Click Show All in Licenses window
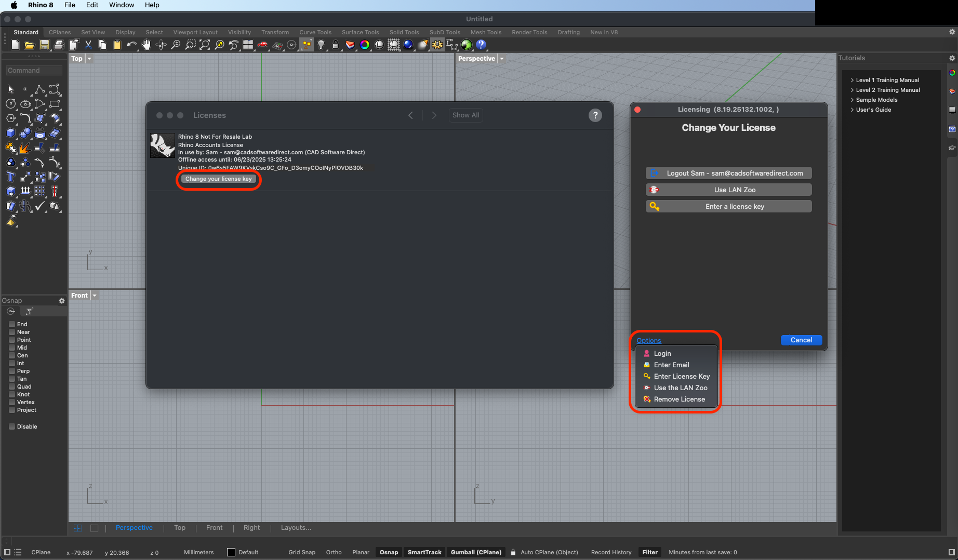This screenshot has width=958, height=560. 465,115
